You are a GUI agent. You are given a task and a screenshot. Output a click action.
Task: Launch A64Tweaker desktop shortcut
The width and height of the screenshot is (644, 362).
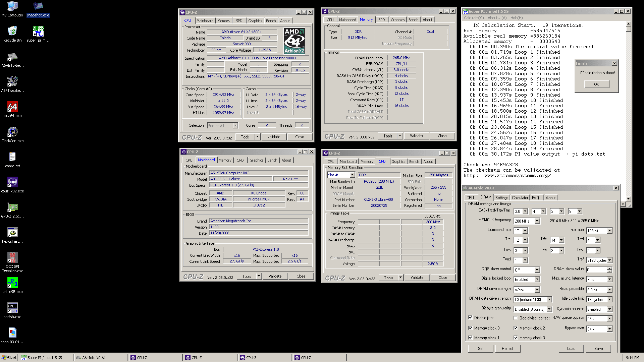pyautogui.click(x=12, y=84)
